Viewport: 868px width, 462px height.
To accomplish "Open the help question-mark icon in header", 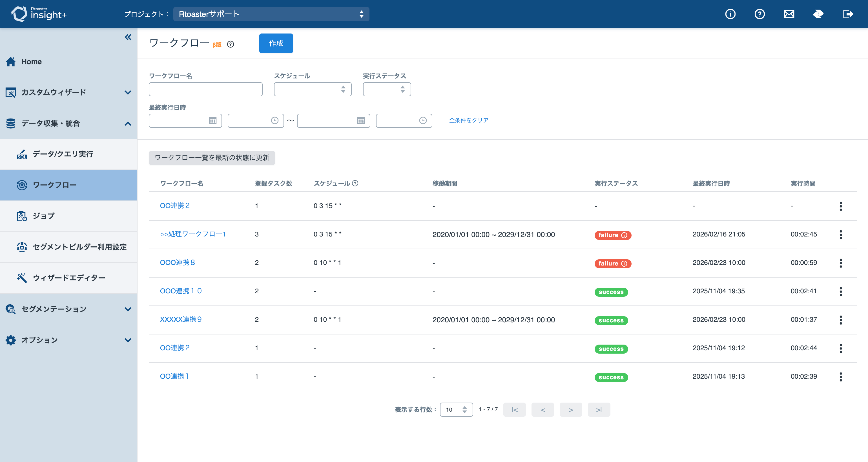I will (759, 14).
